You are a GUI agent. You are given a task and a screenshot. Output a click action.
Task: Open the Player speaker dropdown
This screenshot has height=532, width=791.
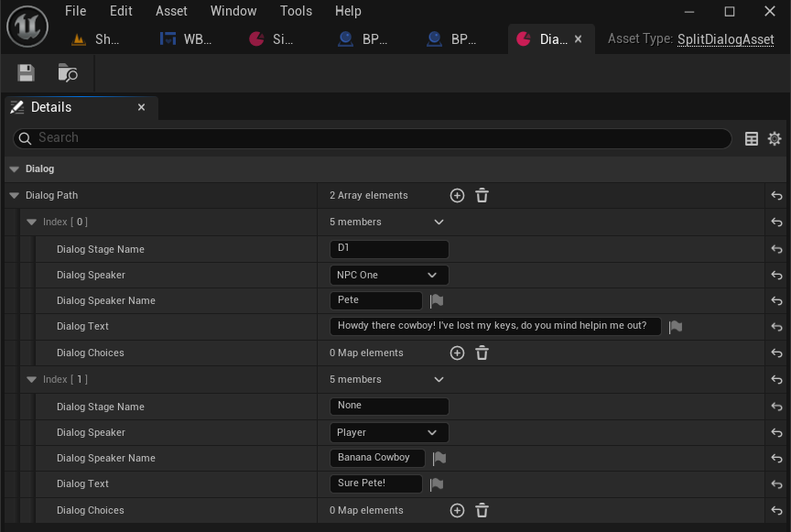[389, 432]
